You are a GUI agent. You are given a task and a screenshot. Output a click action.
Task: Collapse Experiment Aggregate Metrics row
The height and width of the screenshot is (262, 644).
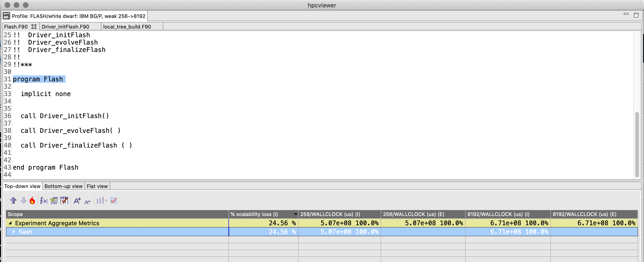tap(10, 223)
